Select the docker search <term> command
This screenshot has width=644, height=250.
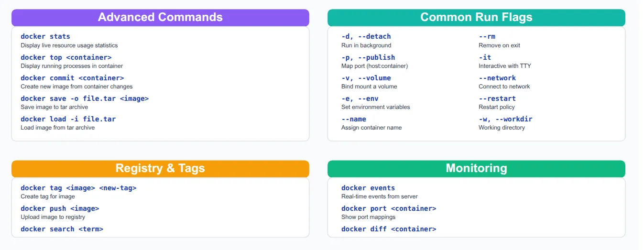(62, 229)
